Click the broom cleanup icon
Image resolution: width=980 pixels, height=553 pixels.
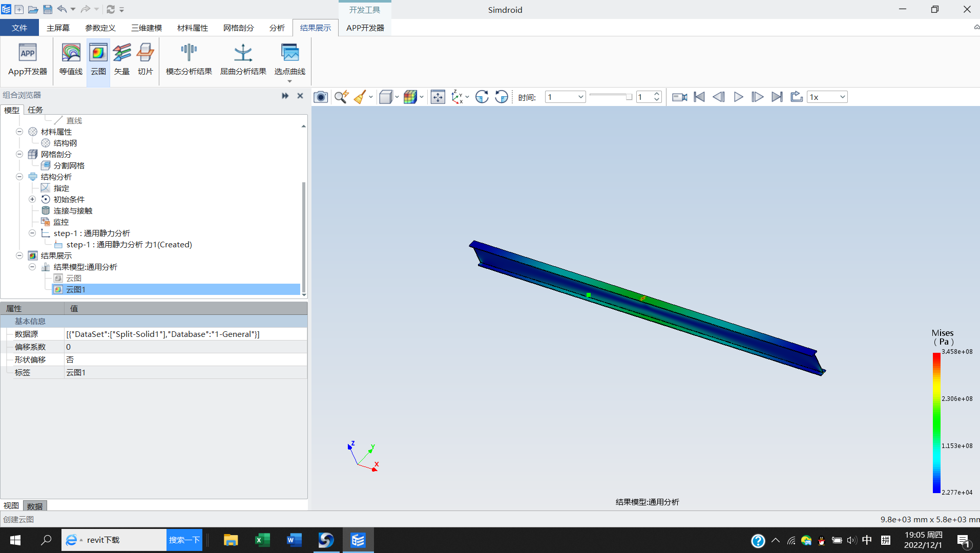[x=360, y=97]
